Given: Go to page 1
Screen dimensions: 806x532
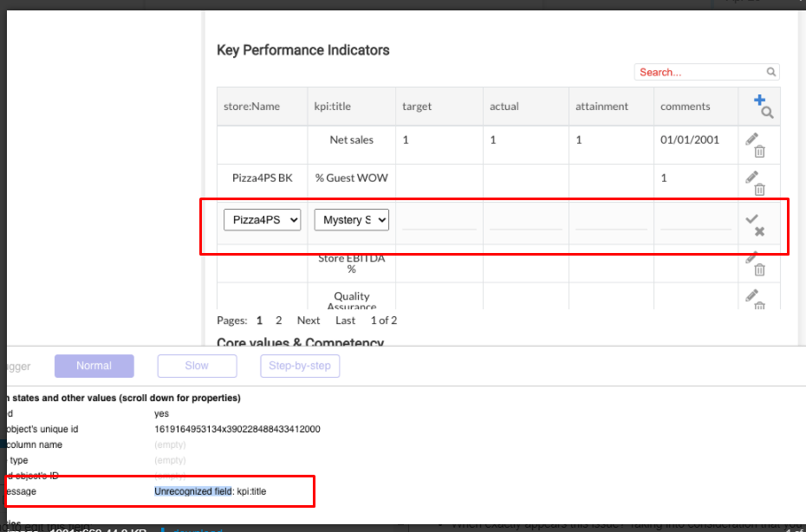Looking at the screenshot, I should pyautogui.click(x=260, y=321).
